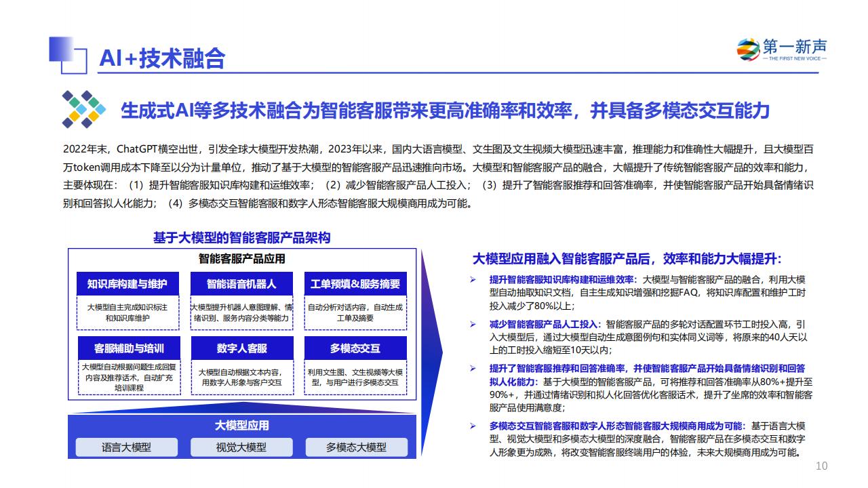Select the 客服辅助与培训 box

click(x=128, y=348)
